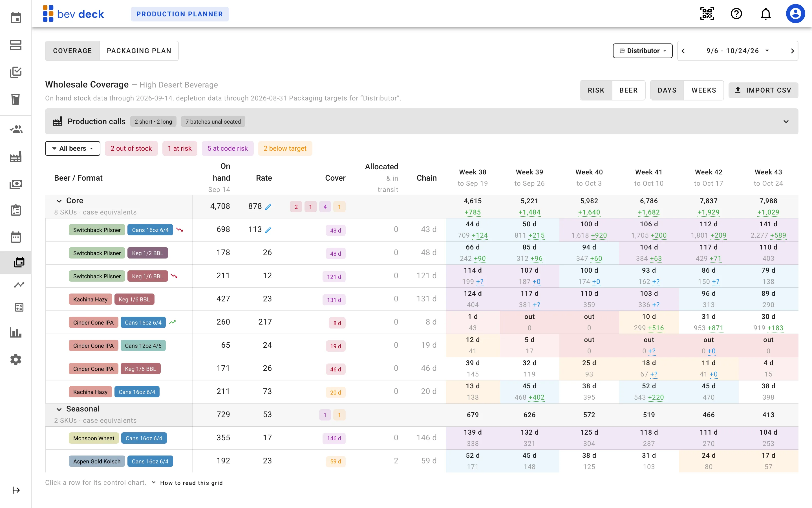This screenshot has width=812, height=508.
Task: Go to the previous date range
Action: 683,51
